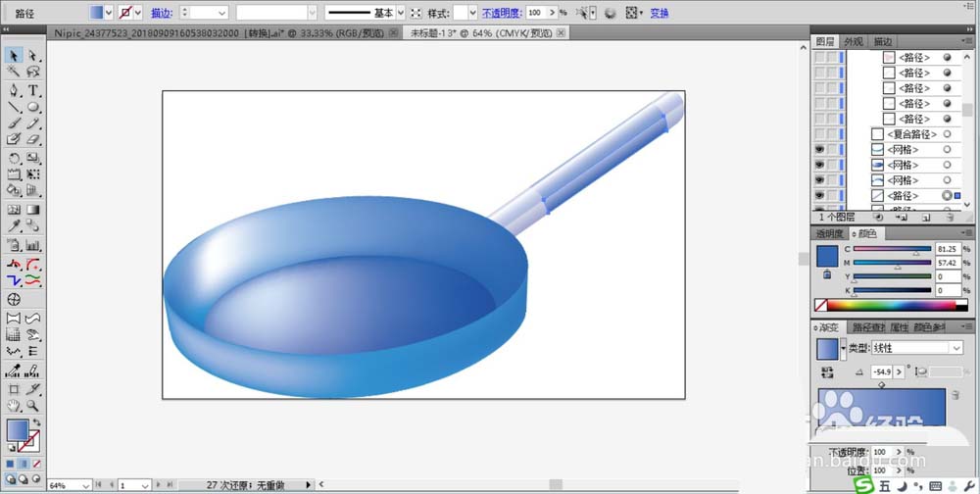The width and height of the screenshot is (980, 494).
Task: Click the default fill and stroke icon
Action: click(x=11, y=448)
